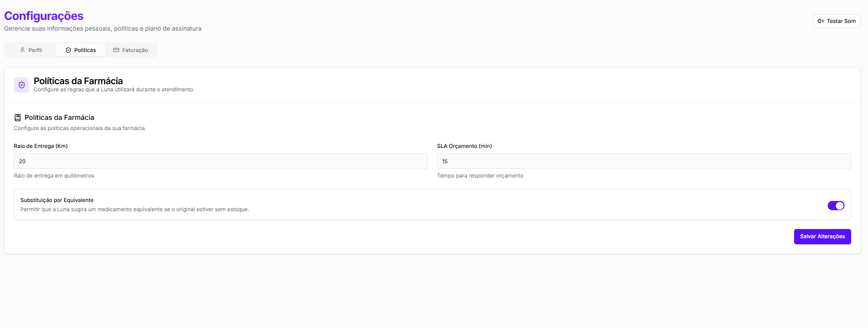Open the Perfil tab
The height and width of the screenshot is (328, 868).
coord(31,50)
